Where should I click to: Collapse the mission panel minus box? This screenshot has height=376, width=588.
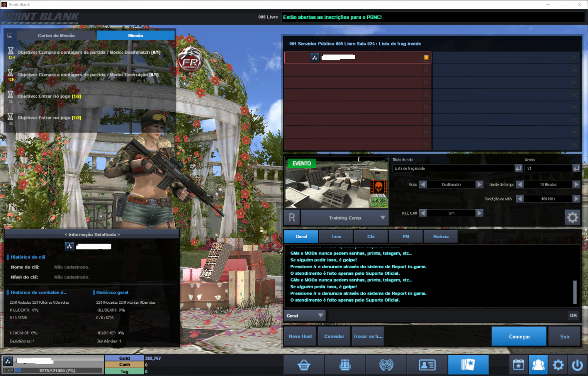10,35
